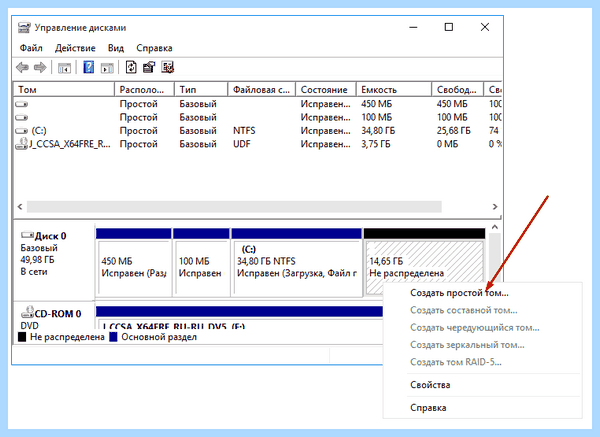Click the (C:) volume drive icon
The height and width of the screenshot is (437, 600).
(21, 131)
